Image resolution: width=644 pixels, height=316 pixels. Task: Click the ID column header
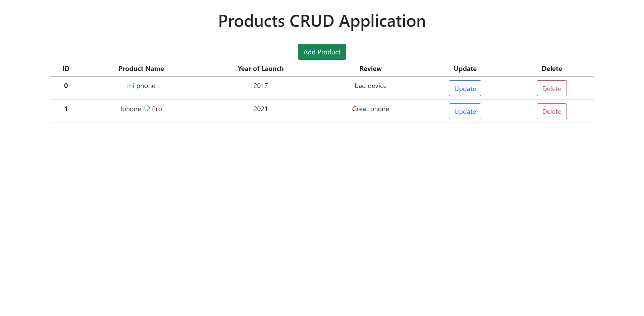pyautogui.click(x=66, y=69)
